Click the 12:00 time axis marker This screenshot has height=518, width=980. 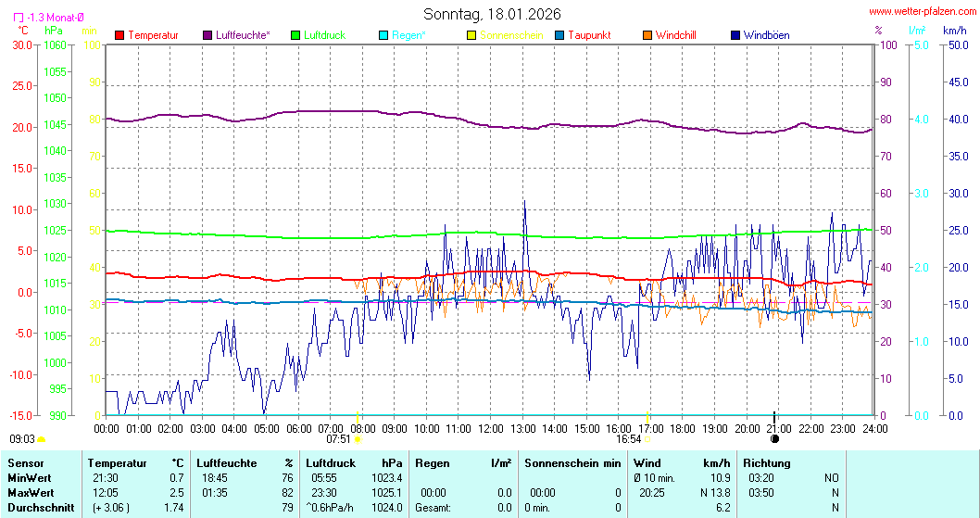[x=490, y=428]
